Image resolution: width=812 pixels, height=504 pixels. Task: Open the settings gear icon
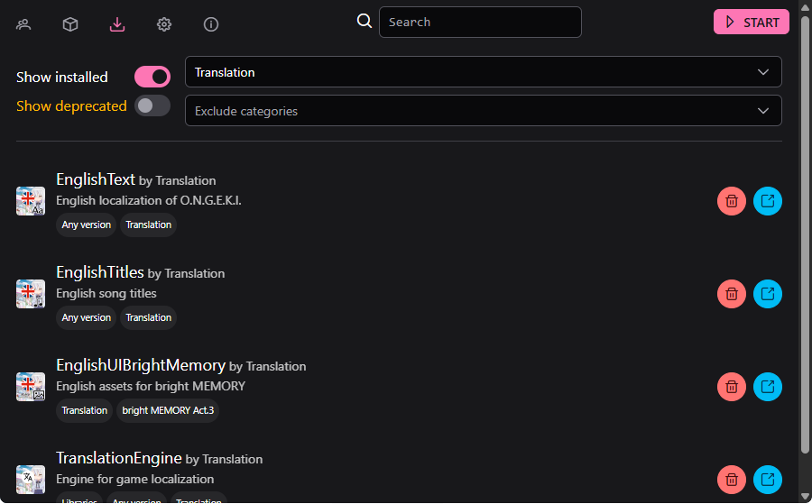coord(164,24)
